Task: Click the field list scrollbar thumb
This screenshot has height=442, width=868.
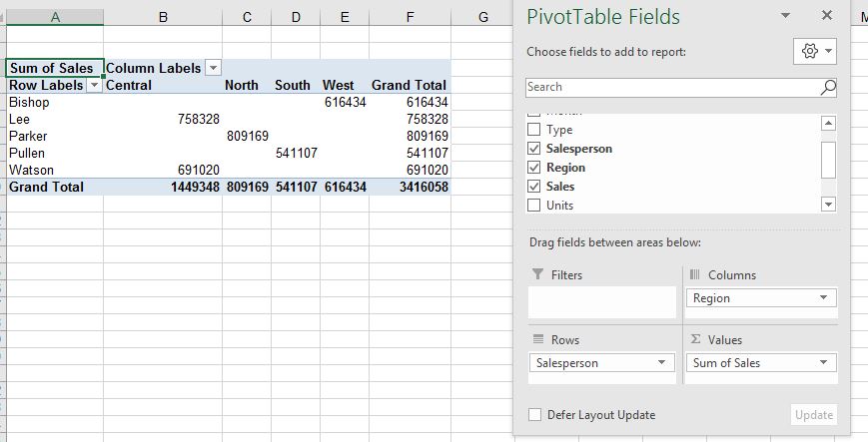Action: coord(828,160)
